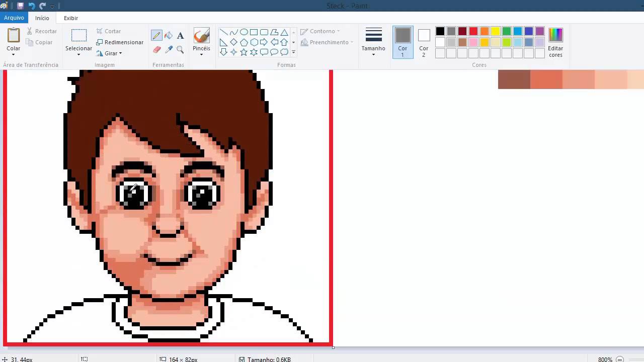Choose the Polygon shape

pyautogui.click(x=274, y=32)
